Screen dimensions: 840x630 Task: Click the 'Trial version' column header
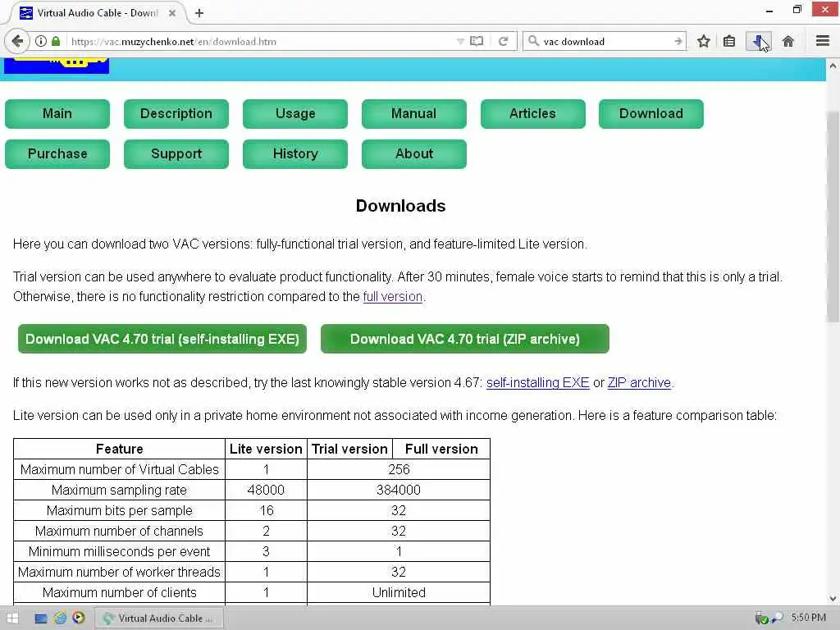click(x=349, y=449)
